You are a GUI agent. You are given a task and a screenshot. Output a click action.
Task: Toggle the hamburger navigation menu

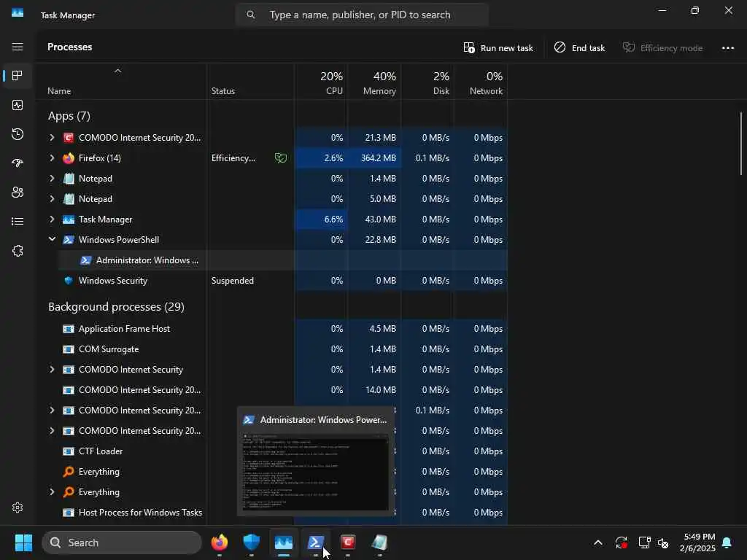click(x=18, y=47)
